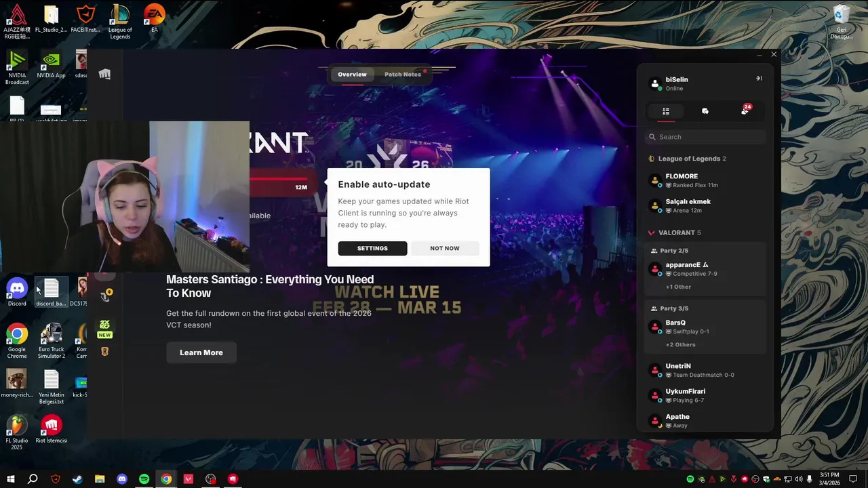Viewport: 868px width, 488px height.
Task: Click Salçalı ekmek's avatar icon
Action: click(x=655, y=205)
